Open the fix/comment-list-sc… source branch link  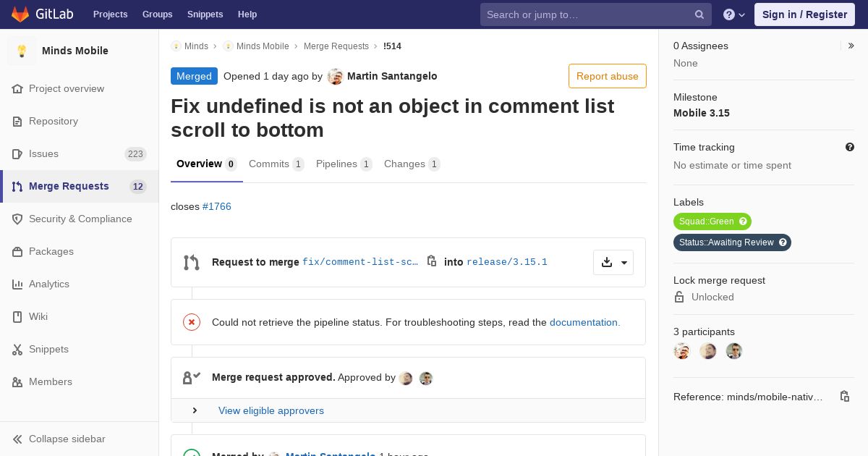tap(360, 262)
